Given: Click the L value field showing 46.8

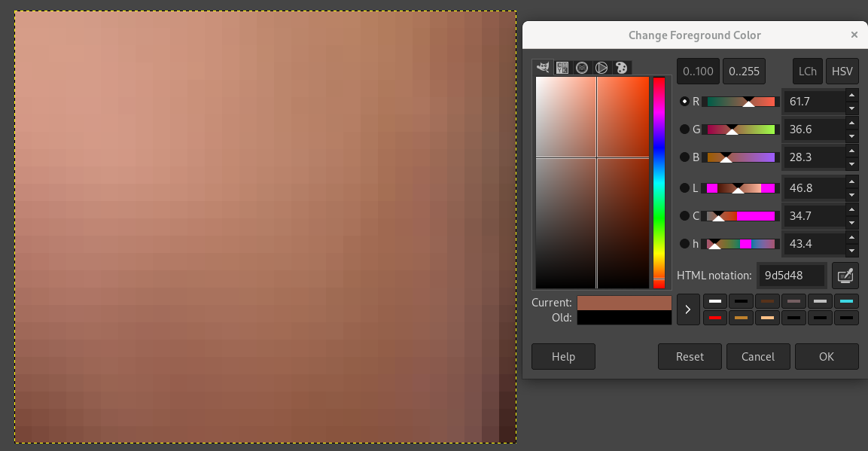Looking at the screenshot, I should coord(814,188).
